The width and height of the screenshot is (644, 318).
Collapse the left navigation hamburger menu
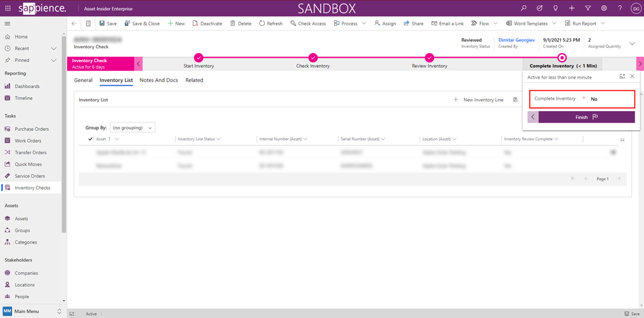(x=8, y=23)
